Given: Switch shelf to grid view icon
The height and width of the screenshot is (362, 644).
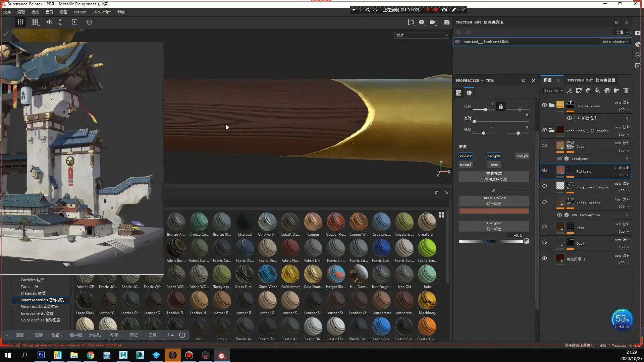Looking at the screenshot, I should coord(441,215).
